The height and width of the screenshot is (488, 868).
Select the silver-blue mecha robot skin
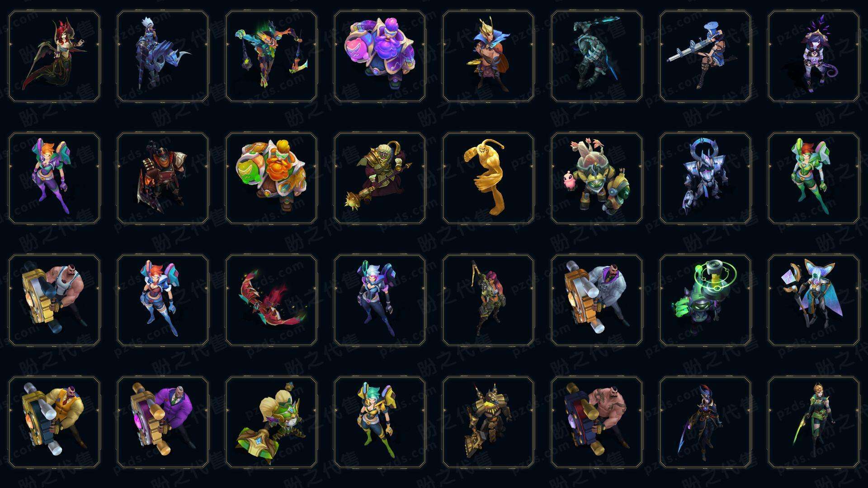(705, 178)
